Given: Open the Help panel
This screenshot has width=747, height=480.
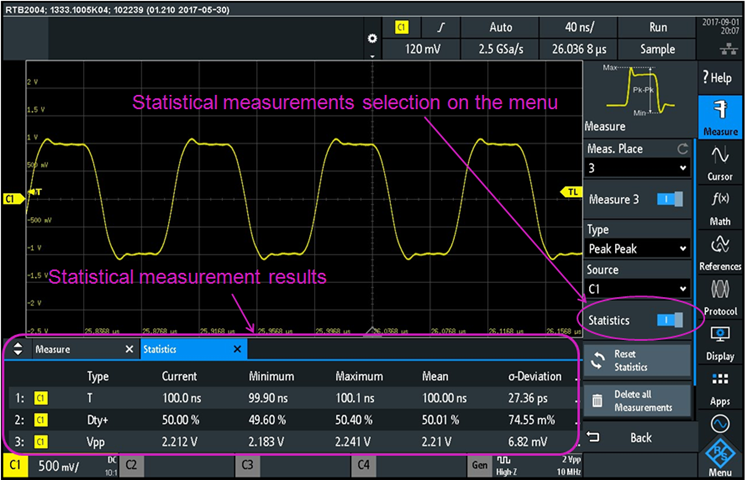Looking at the screenshot, I should 720,77.
